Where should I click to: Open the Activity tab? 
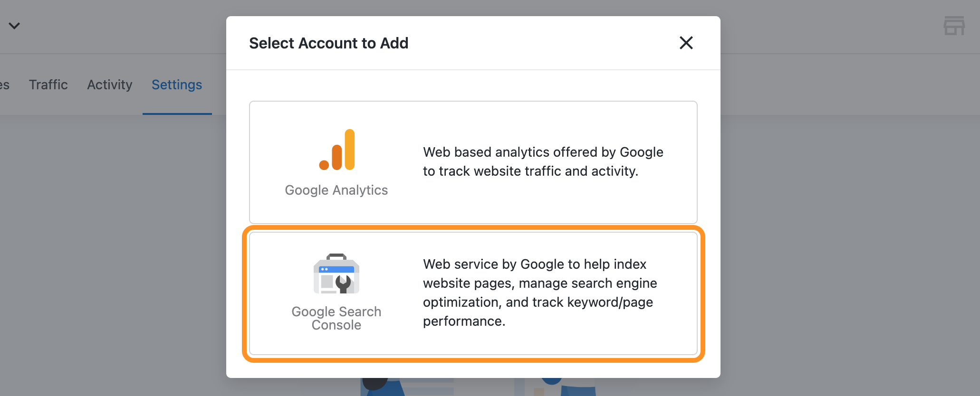coord(110,85)
